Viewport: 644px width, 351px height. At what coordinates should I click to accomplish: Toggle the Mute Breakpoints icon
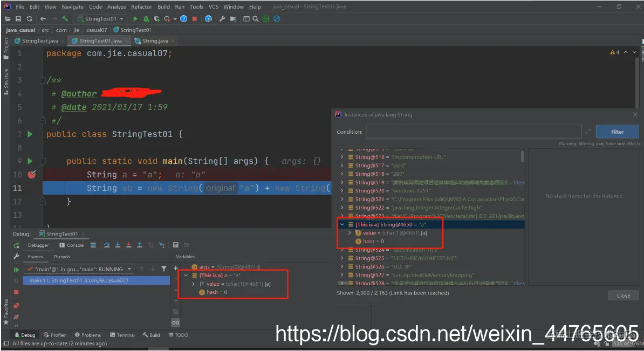click(16, 317)
